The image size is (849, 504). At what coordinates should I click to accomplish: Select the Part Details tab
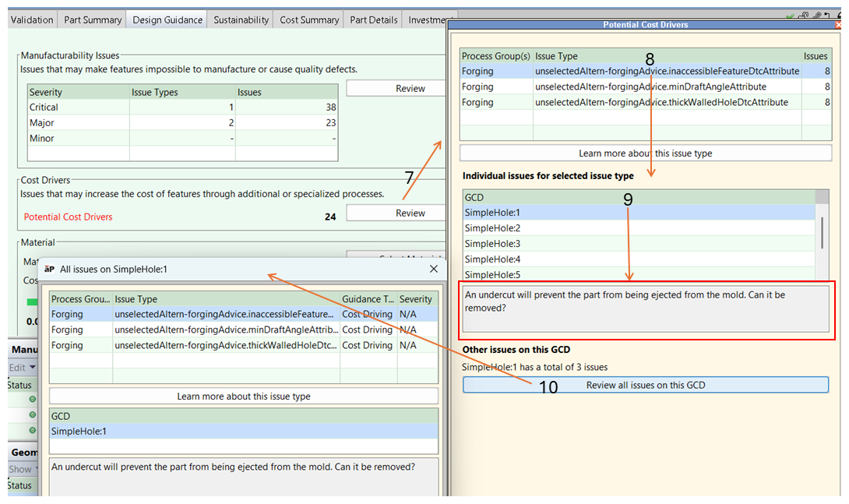click(x=374, y=19)
